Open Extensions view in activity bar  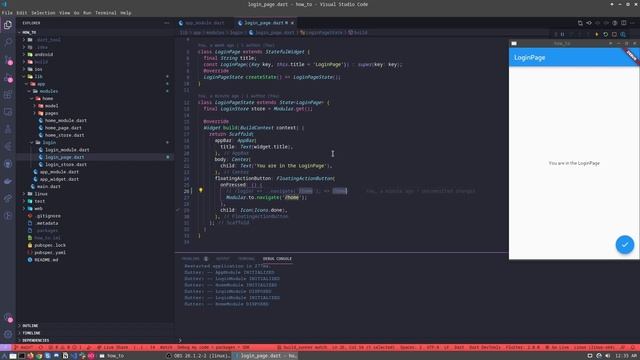pos(8,95)
